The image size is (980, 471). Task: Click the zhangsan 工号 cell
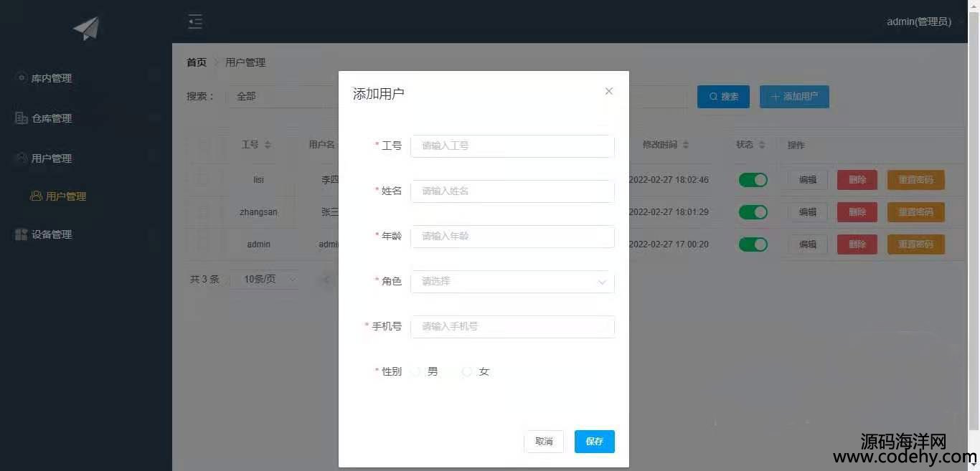point(258,212)
